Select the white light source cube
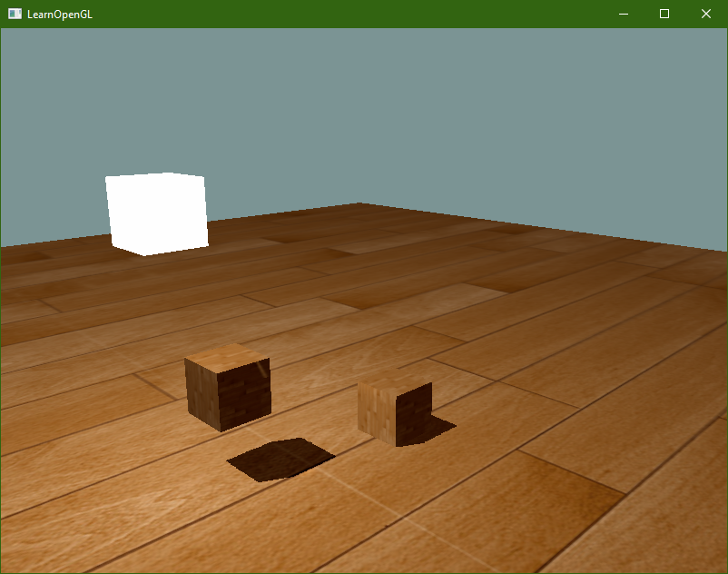The height and width of the screenshot is (574, 728). [x=156, y=214]
